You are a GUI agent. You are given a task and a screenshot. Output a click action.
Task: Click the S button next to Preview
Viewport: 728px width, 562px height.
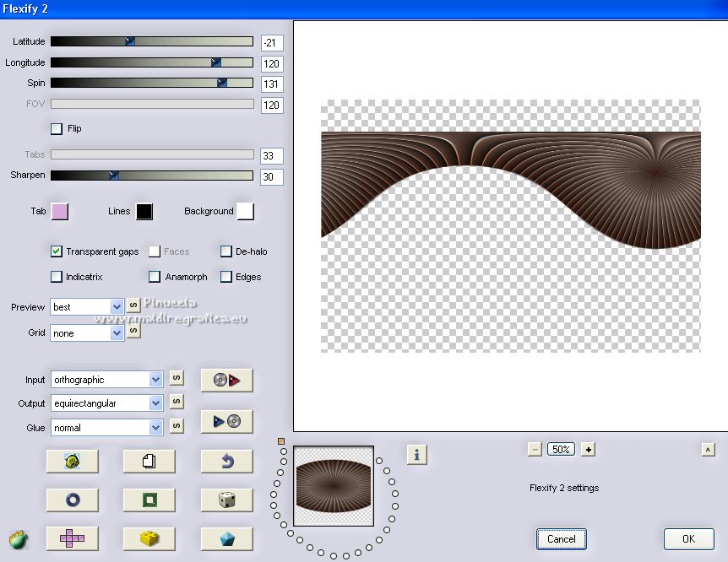click(x=133, y=305)
